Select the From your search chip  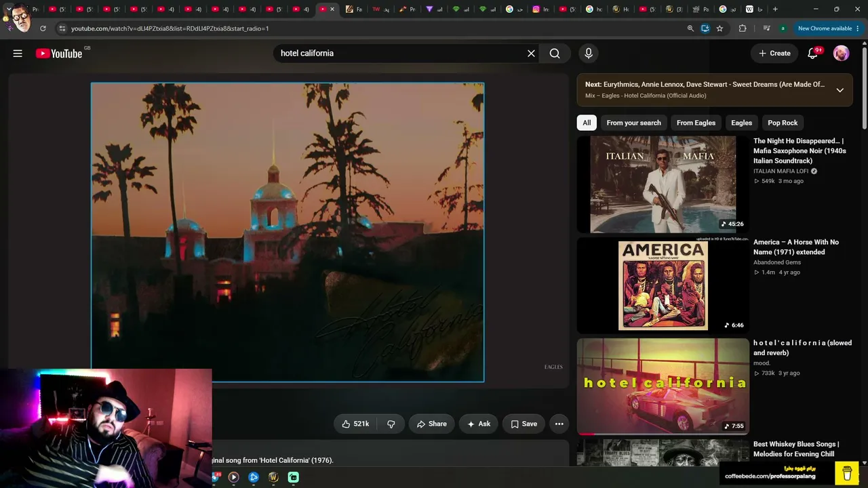(x=633, y=123)
